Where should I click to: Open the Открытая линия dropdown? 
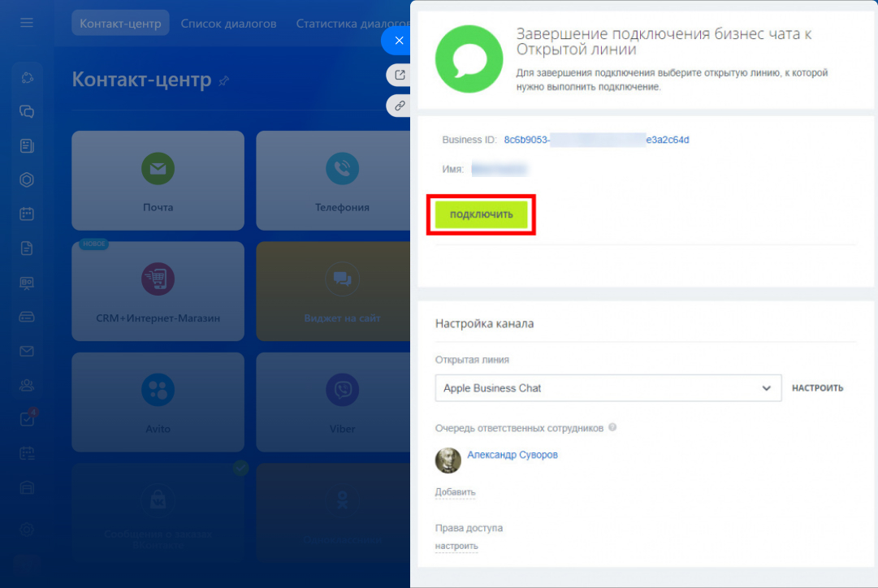coord(608,388)
